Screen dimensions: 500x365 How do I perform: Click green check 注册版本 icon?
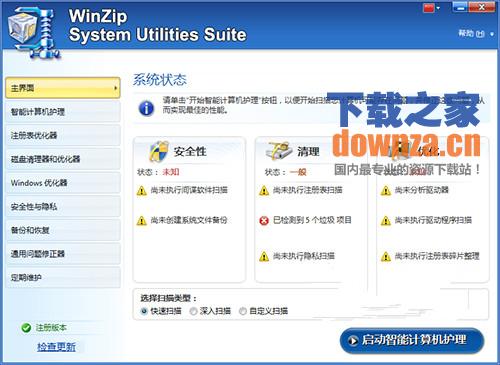(26, 328)
